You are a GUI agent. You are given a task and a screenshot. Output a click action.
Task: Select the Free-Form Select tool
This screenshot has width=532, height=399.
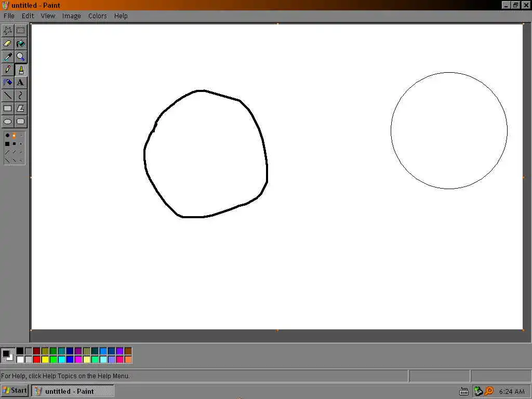[8, 31]
